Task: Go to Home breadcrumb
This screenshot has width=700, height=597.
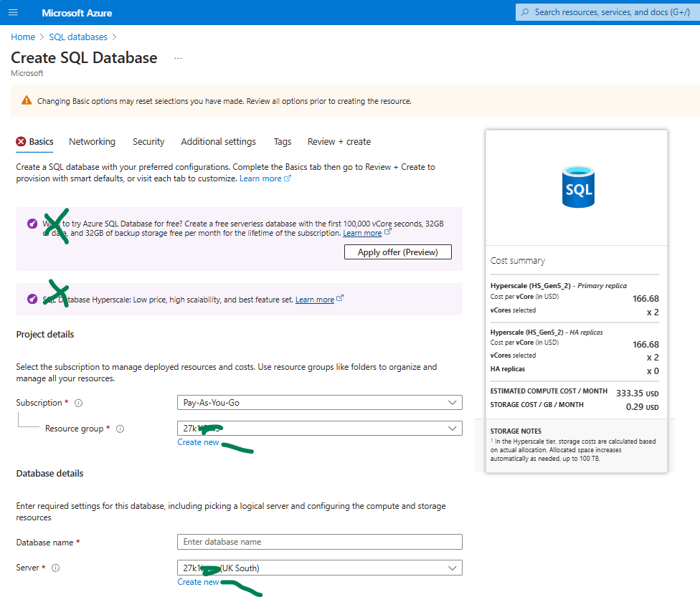Action: [23, 37]
